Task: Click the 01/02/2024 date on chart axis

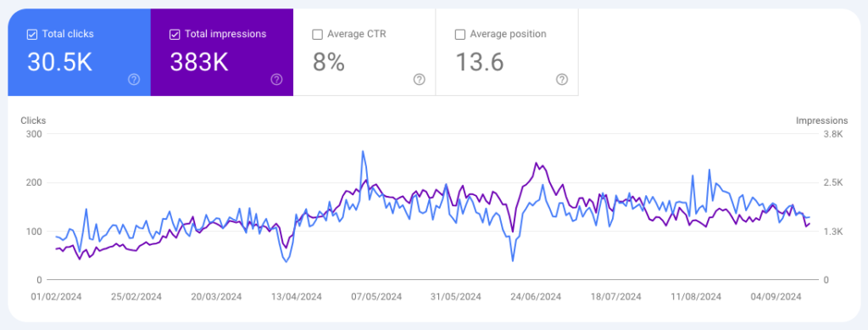Action: click(56, 297)
